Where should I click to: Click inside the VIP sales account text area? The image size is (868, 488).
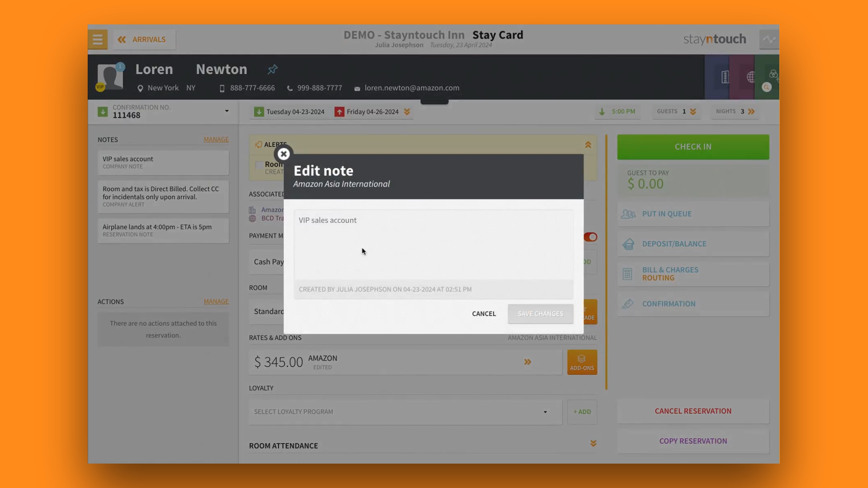[433, 244]
